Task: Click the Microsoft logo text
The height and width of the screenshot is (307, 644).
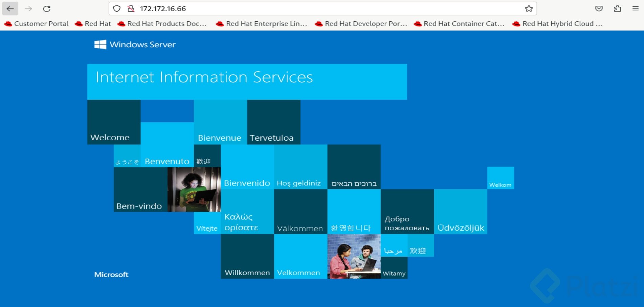Action: pos(111,275)
